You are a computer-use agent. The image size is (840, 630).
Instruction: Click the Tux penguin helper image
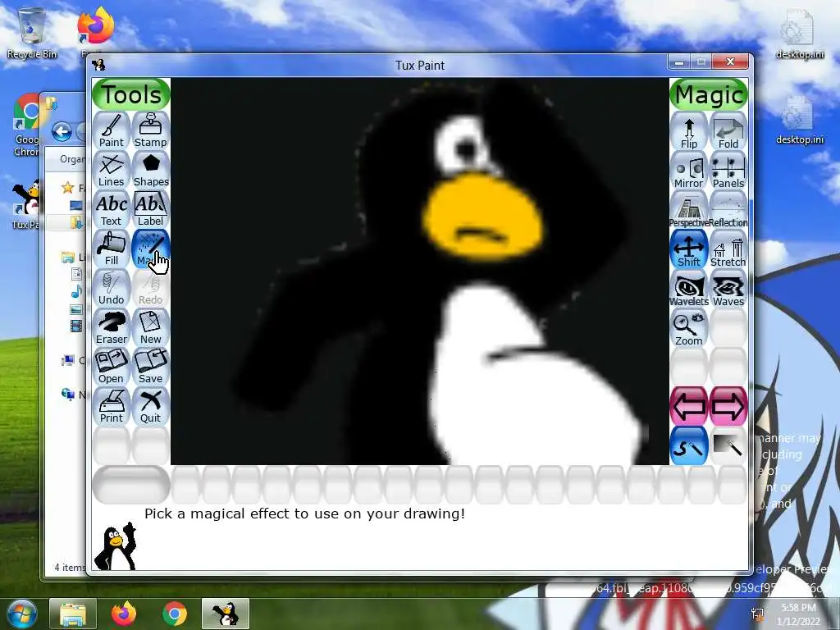tap(115, 546)
